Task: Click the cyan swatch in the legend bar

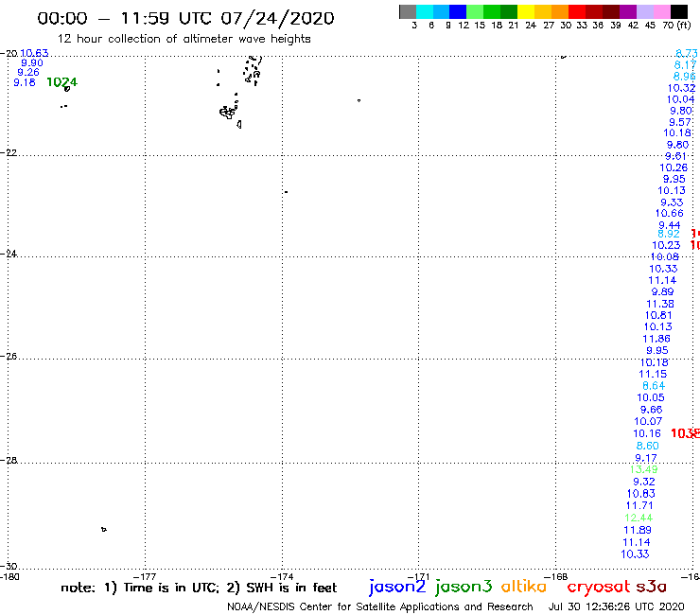Action: pyautogui.click(x=425, y=11)
